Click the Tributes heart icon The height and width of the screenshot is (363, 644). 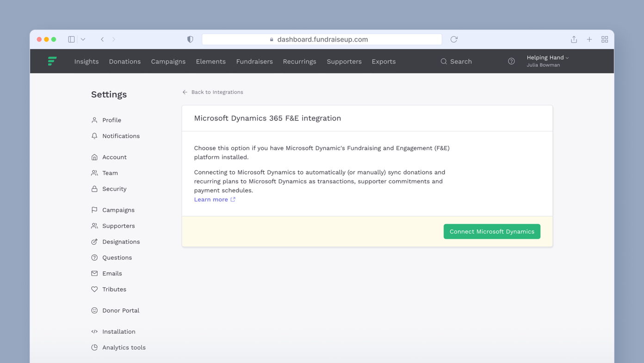tap(94, 289)
